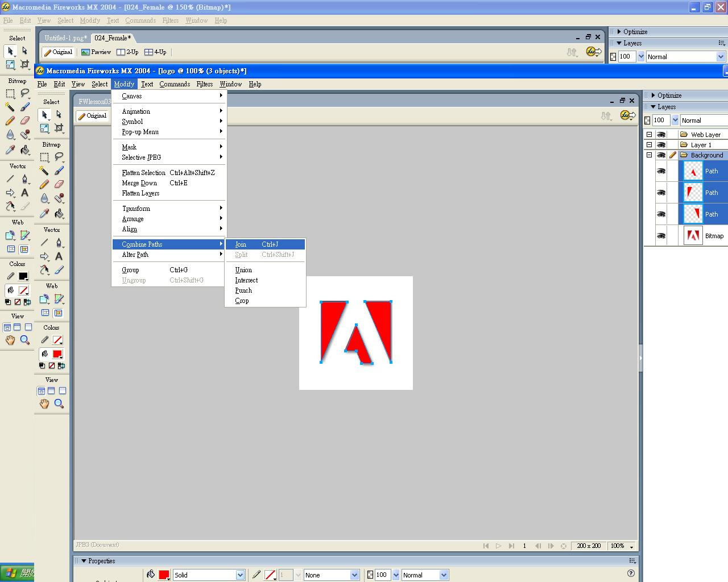Select the Subselection tool in logo window toolbar
This screenshot has height=582, width=728.
pos(59,114)
